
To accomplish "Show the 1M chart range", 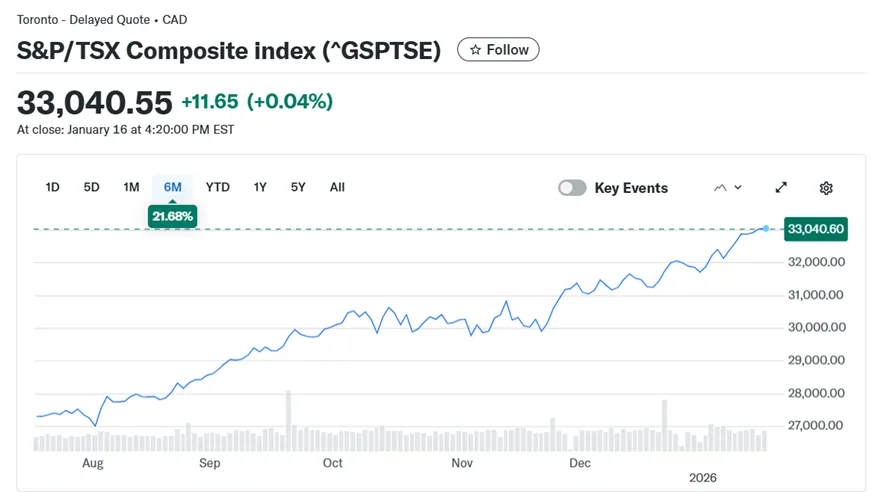I will point(131,187).
